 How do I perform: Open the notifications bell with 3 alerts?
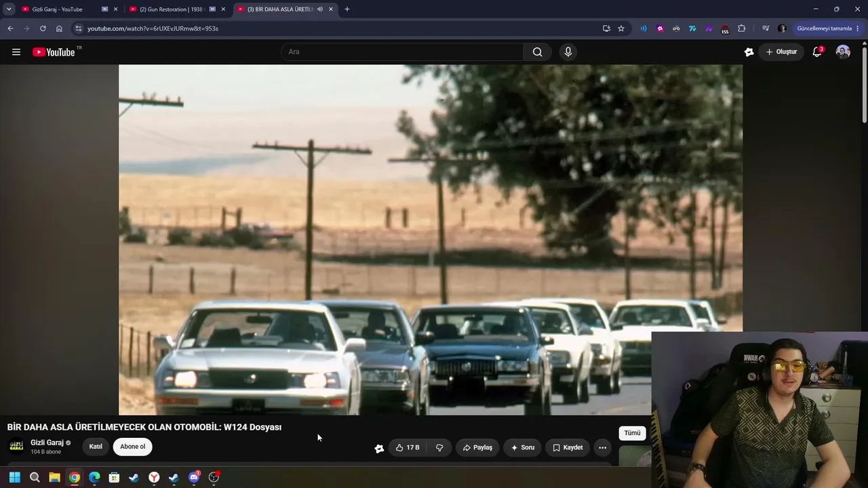coord(817,52)
